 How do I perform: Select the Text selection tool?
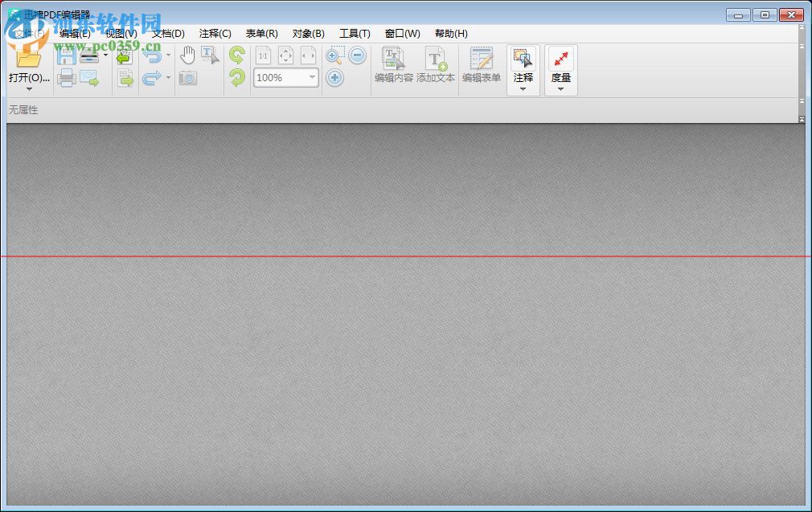click(210, 55)
